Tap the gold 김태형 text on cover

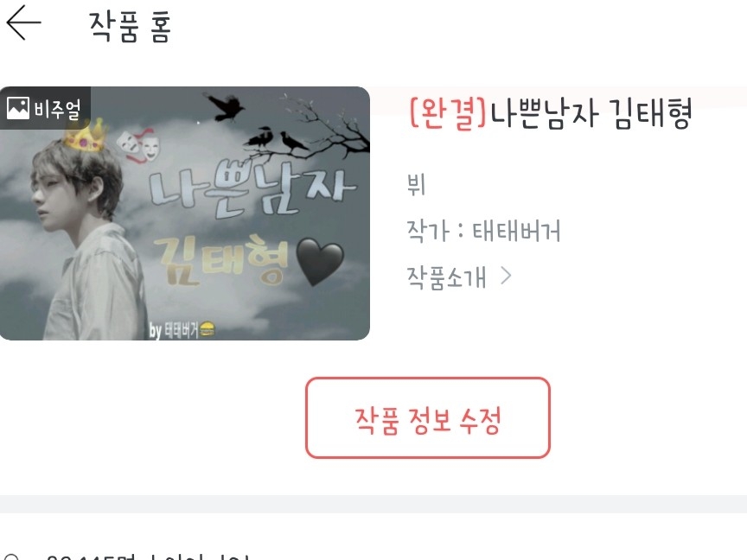click(222, 259)
